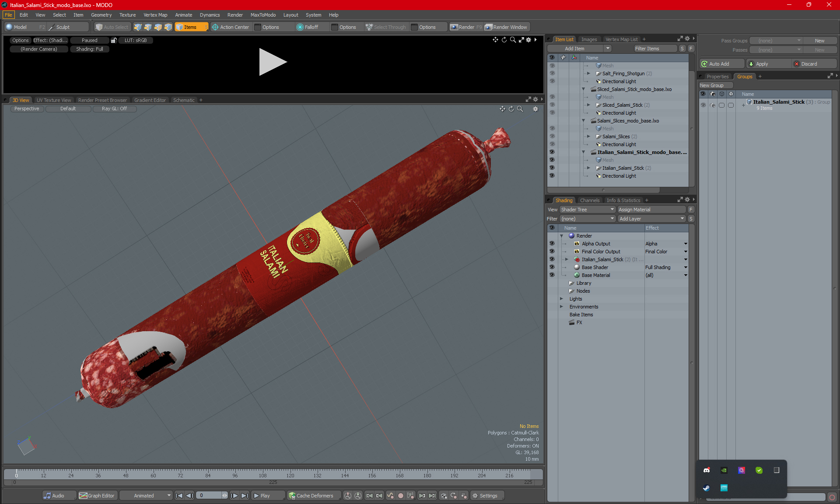The image size is (840, 504).
Task: Activate Items selection mode
Action: coord(192,27)
